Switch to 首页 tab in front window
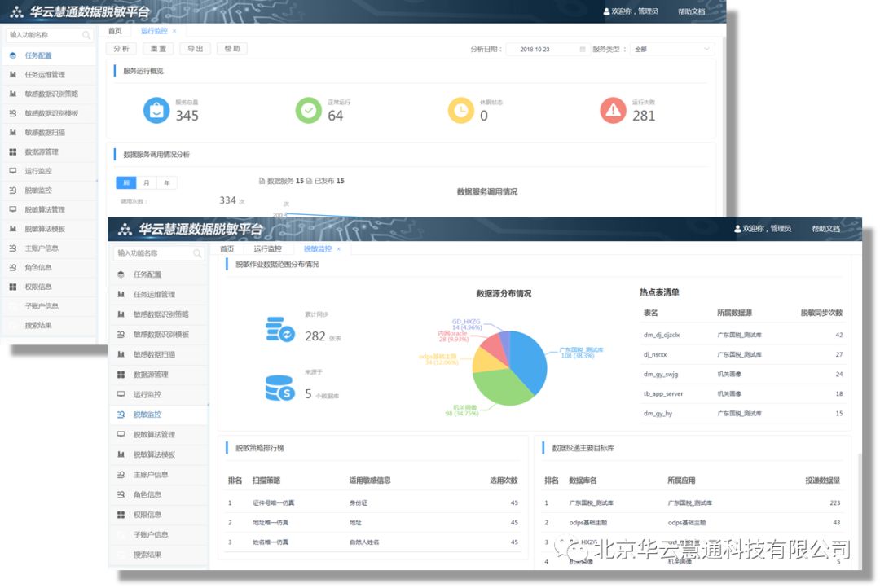 pyautogui.click(x=227, y=249)
